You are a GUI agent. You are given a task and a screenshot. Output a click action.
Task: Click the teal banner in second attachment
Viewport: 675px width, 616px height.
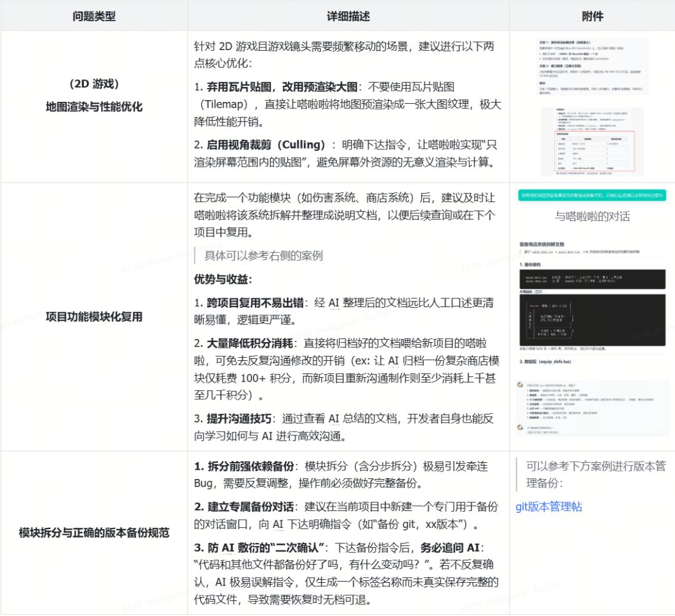pos(591,195)
